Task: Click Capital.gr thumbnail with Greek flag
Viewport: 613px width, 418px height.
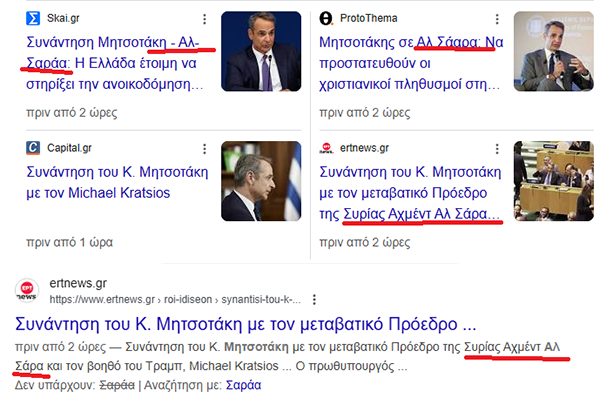Action: tap(261, 181)
